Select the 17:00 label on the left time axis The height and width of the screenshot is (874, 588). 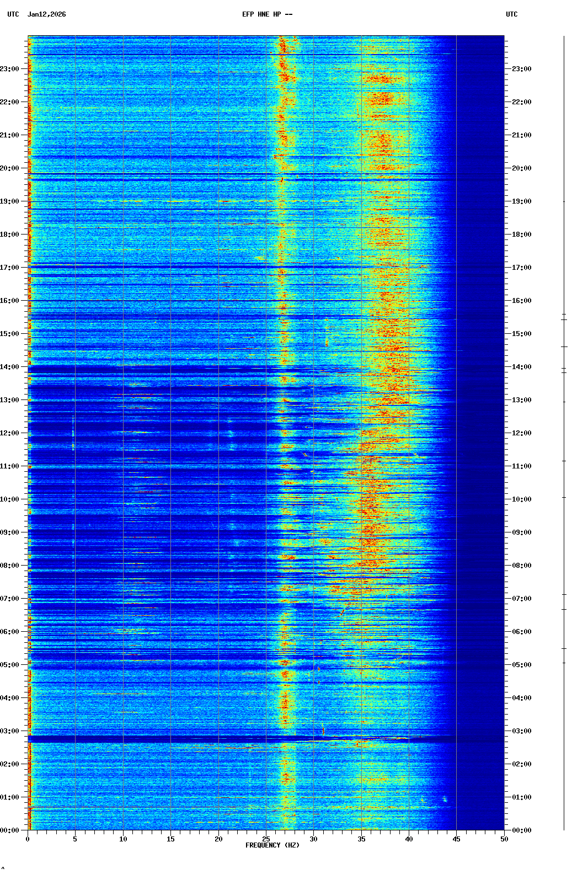(x=9, y=268)
